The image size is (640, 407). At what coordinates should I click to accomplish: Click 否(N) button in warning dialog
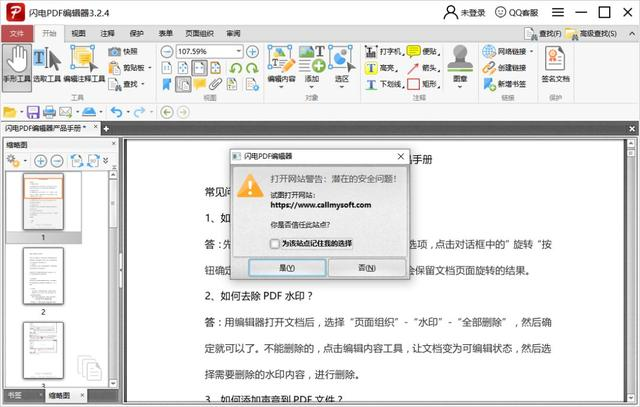(367, 268)
